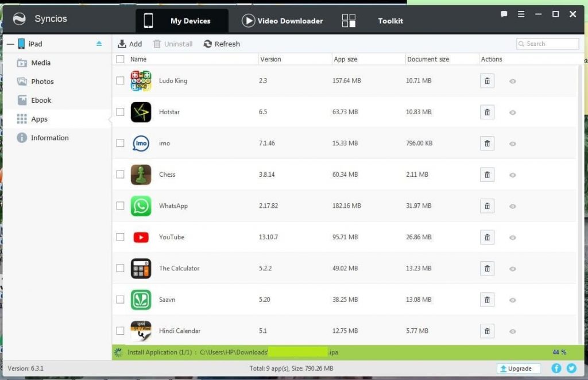
Task: Check the Ludo King checkbox
Action: [120, 80]
